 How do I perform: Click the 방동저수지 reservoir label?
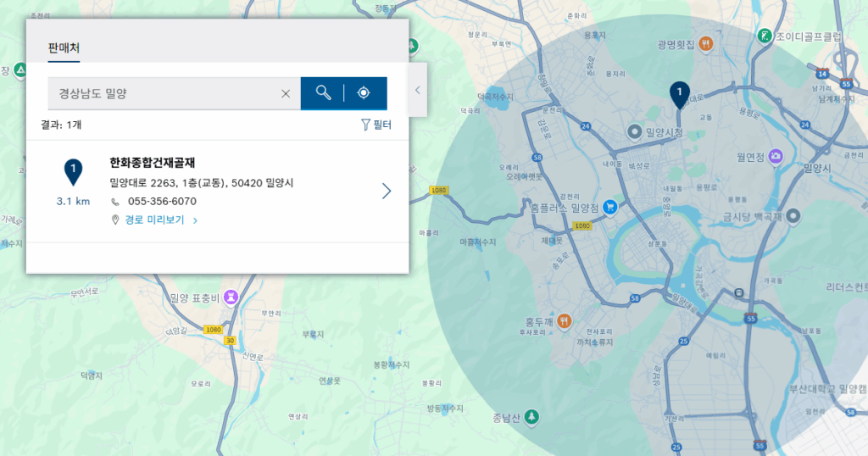(x=445, y=409)
